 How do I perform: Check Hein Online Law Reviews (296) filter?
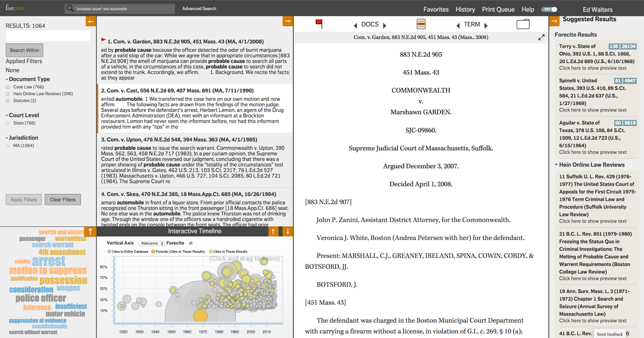(8, 94)
